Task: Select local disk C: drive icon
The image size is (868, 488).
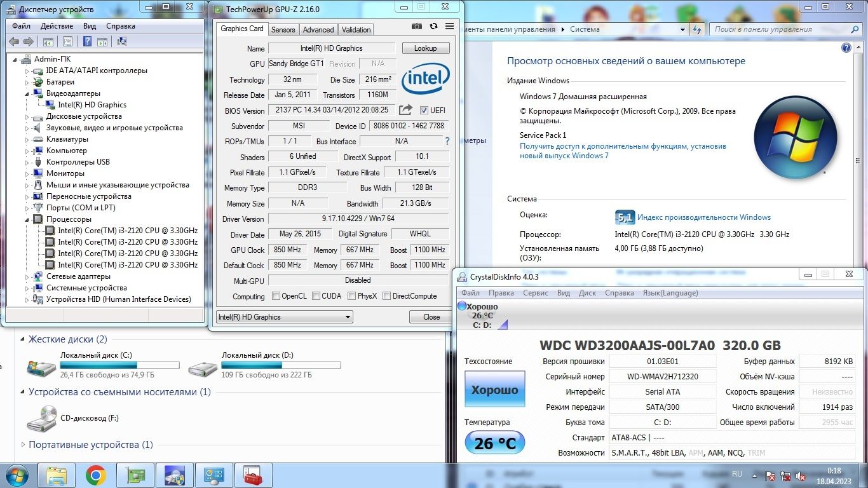Action: point(41,367)
